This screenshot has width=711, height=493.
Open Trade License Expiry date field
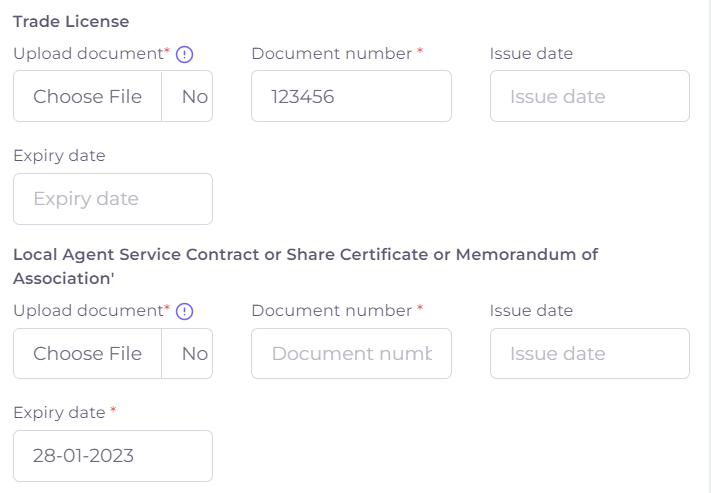pos(113,199)
